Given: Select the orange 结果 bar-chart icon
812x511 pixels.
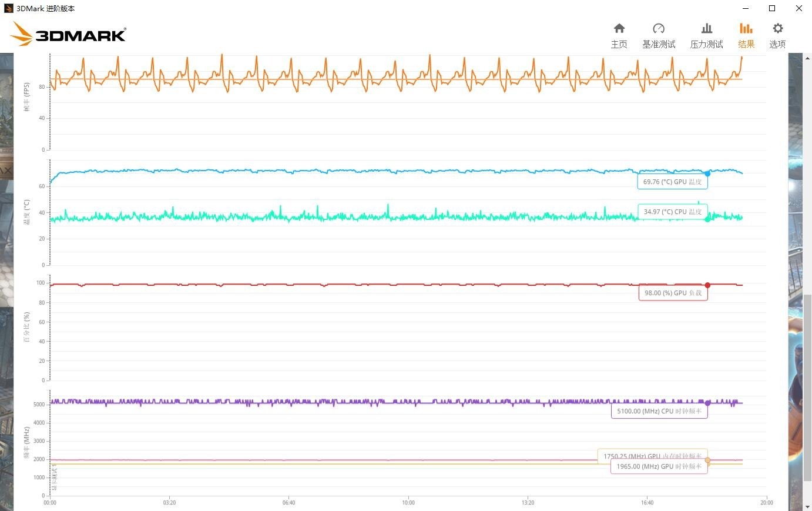Looking at the screenshot, I should tap(746, 28).
